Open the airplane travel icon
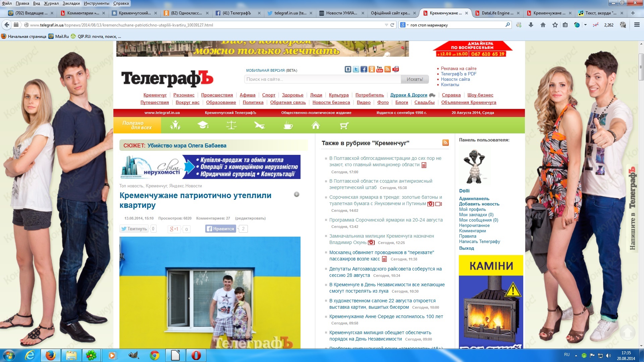The width and height of the screenshot is (644, 362). point(259,125)
